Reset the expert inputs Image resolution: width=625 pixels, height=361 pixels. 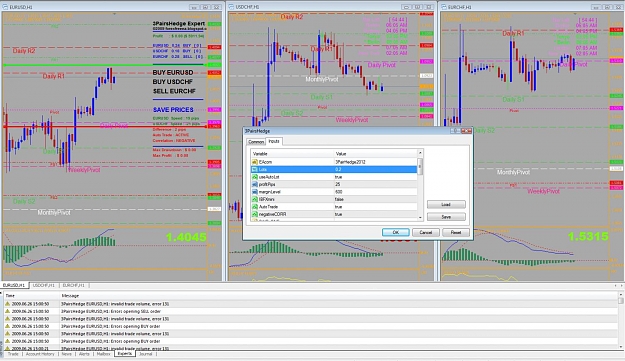tap(456, 232)
